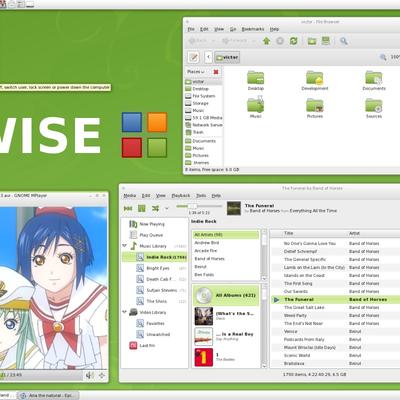Click the path bar left scroll arrow
This screenshot has width=400, height=400.
(209, 57)
